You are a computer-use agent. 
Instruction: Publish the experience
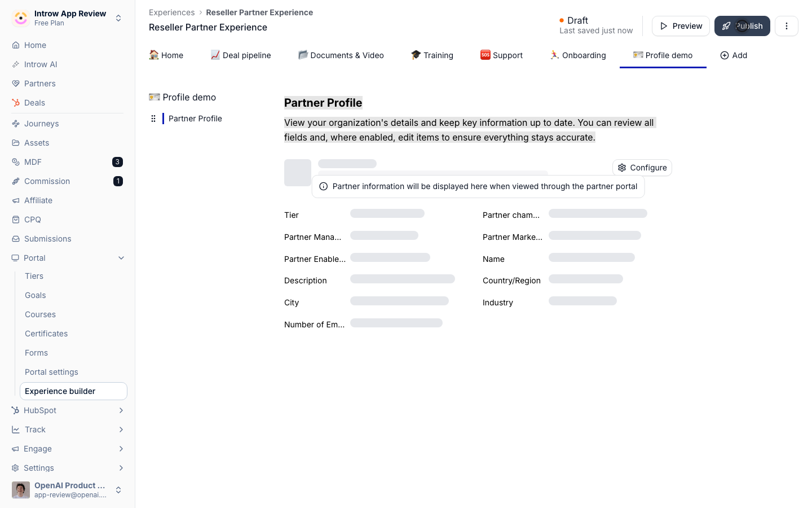tap(742, 26)
